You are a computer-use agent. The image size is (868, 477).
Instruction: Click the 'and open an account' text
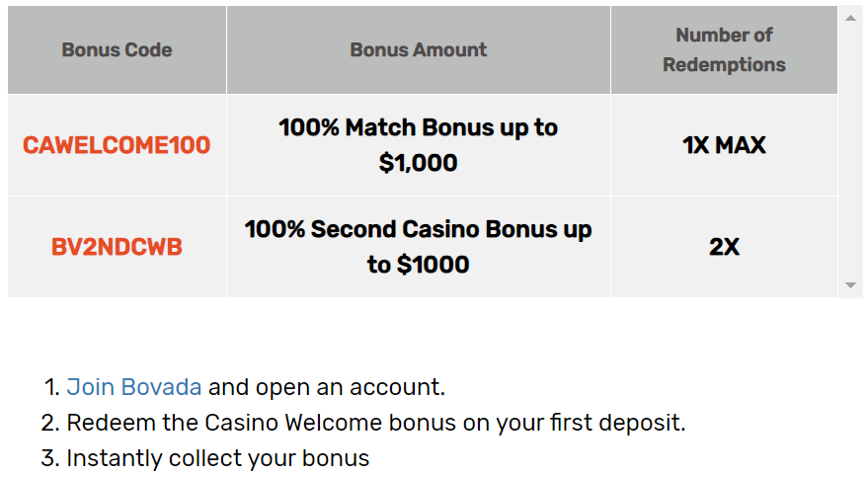point(327,387)
